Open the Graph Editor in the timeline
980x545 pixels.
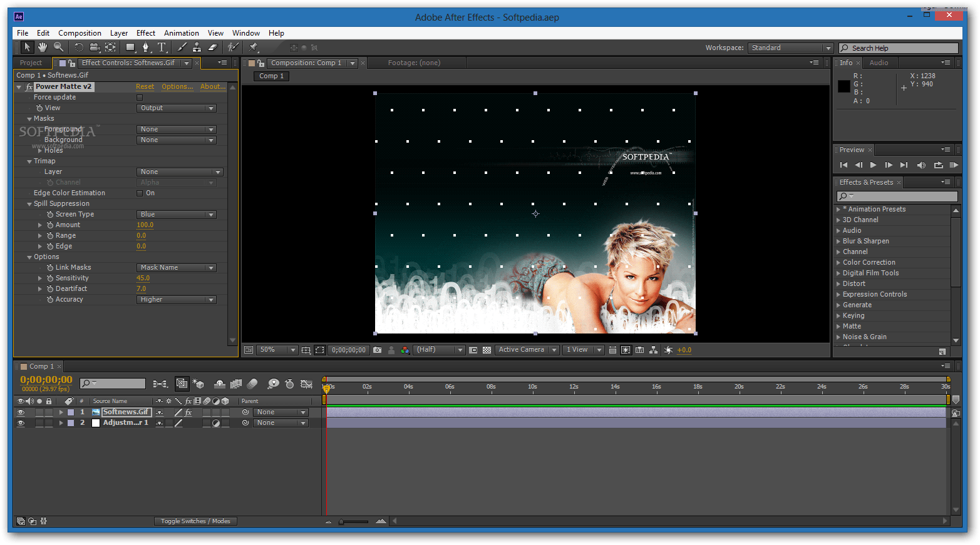tap(306, 384)
